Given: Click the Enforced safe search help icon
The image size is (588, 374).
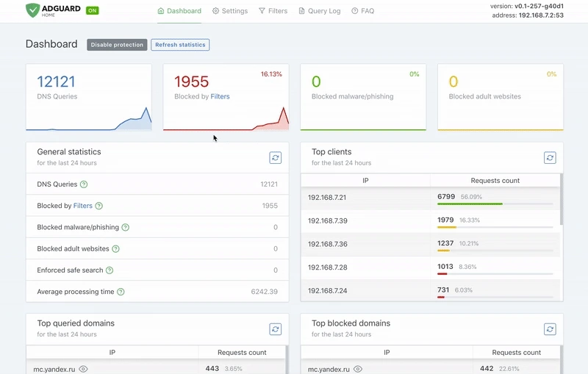Looking at the screenshot, I should [x=110, y=270].
